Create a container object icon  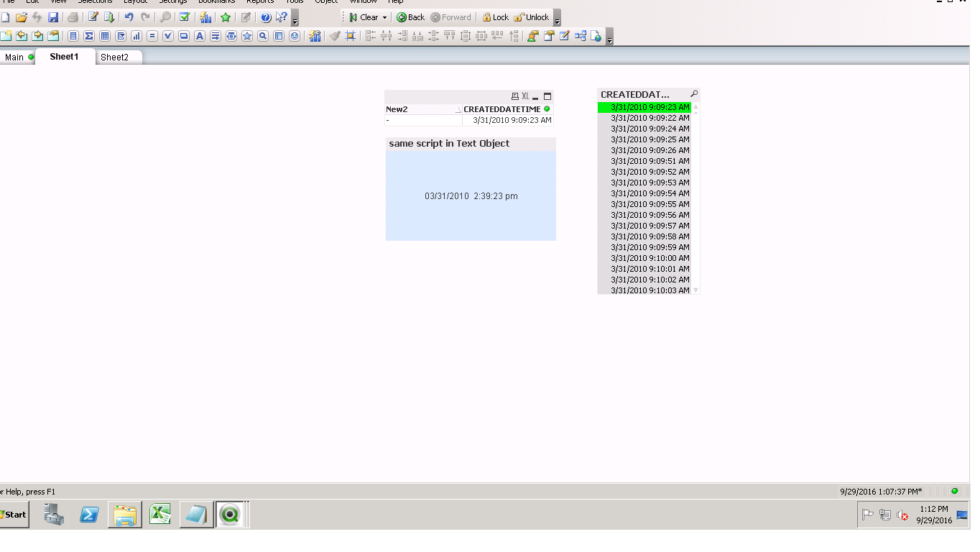[279, 36]
